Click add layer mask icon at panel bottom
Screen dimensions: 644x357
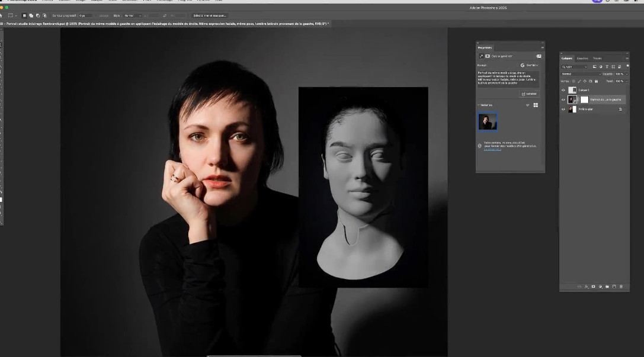[593, 287]
